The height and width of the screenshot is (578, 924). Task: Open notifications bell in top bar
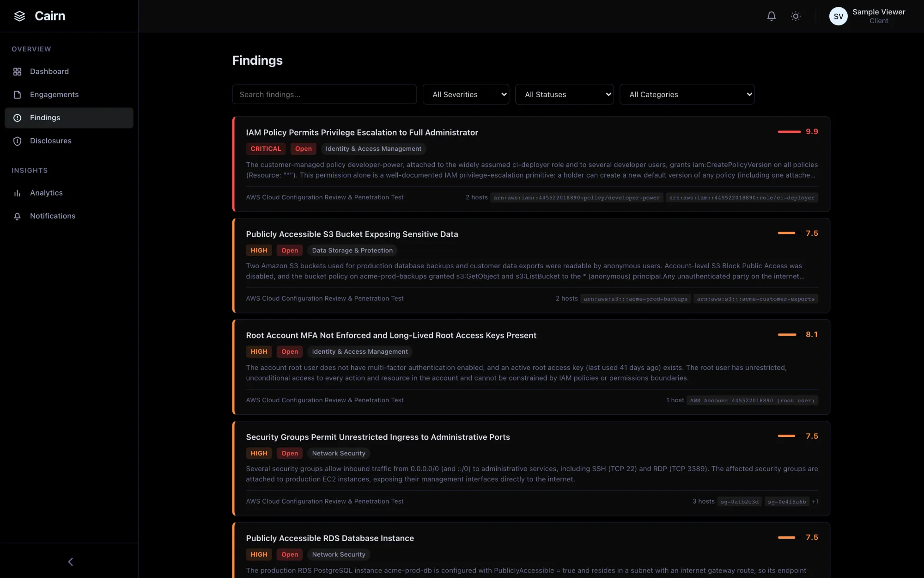(x=772, y=16)
